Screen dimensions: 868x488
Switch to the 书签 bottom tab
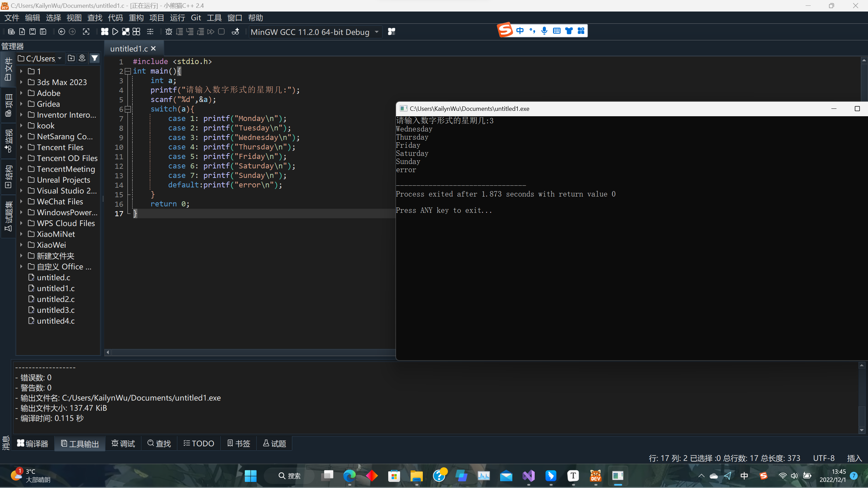(x=239, y=443)
